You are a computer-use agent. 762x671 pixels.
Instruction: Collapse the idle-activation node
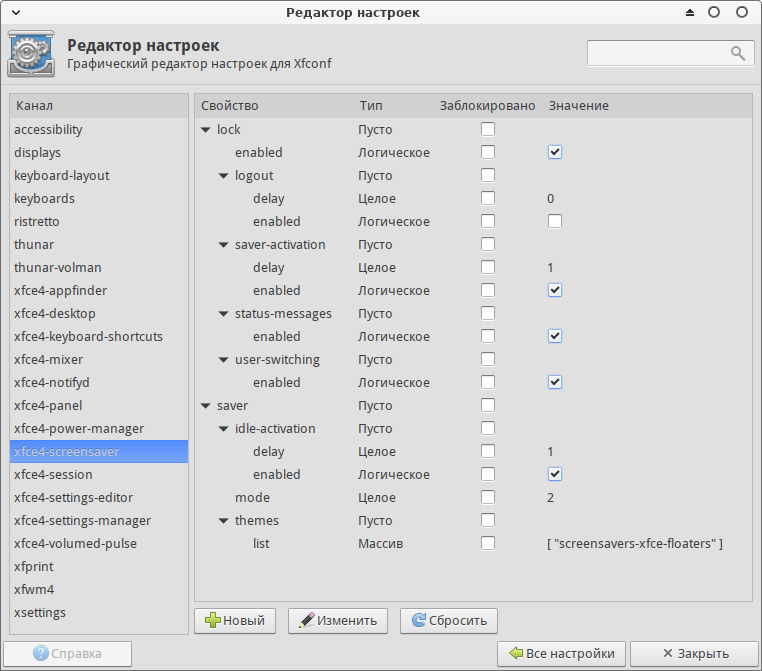(x=224, y=429)
